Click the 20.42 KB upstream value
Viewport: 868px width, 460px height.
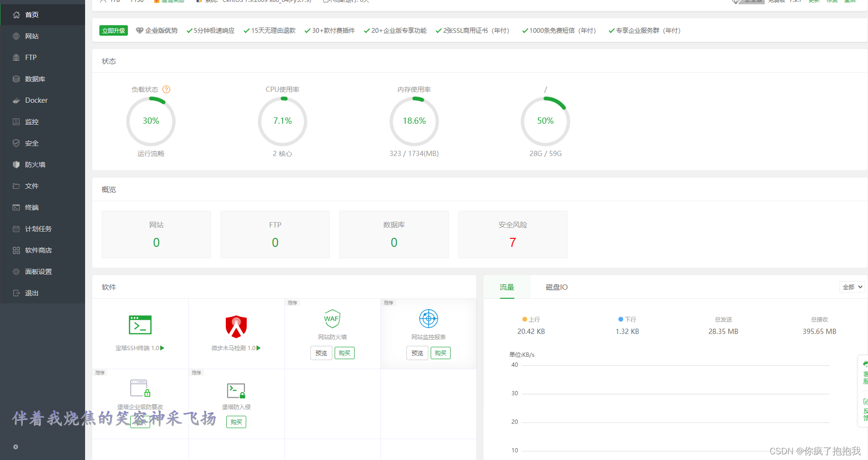tap(531, 332)
